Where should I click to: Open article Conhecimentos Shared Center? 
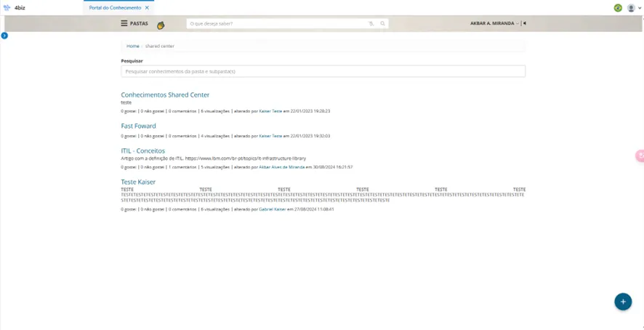[165, 95]
